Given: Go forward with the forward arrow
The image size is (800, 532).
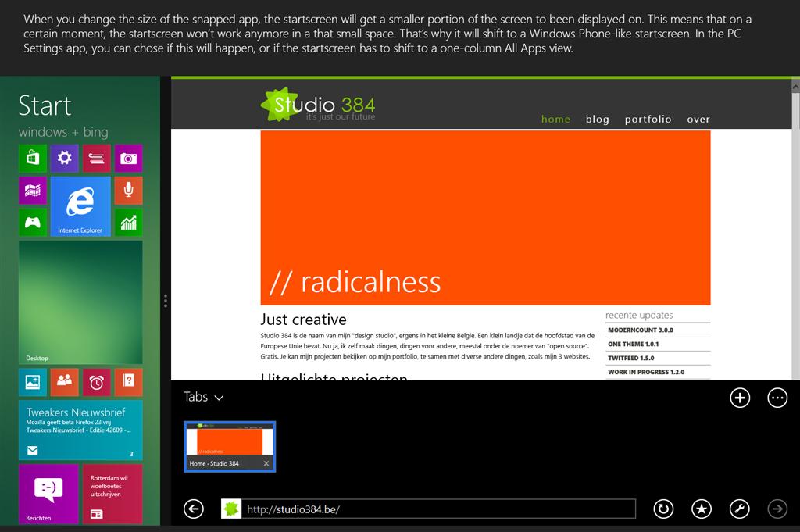Looking at the screenshot, I should (777, 509).
